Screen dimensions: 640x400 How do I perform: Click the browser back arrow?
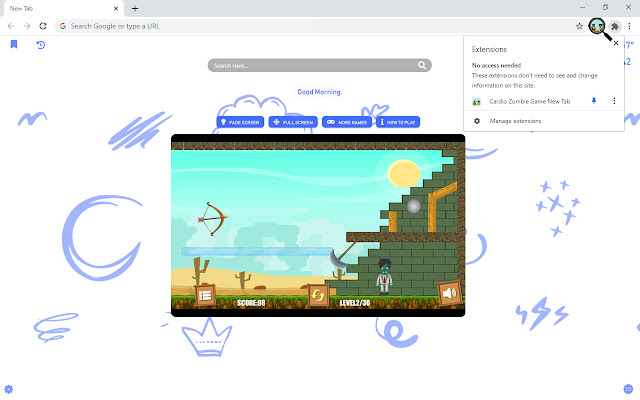pos(11,26)
